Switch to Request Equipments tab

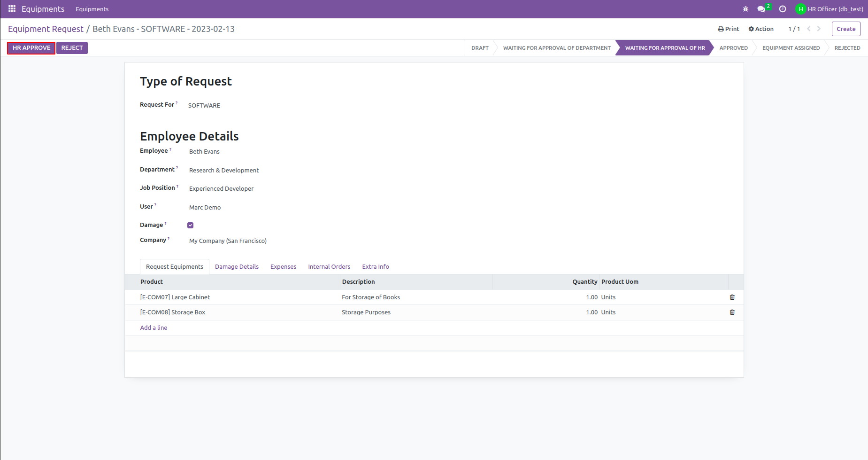(x=175, y=266)
